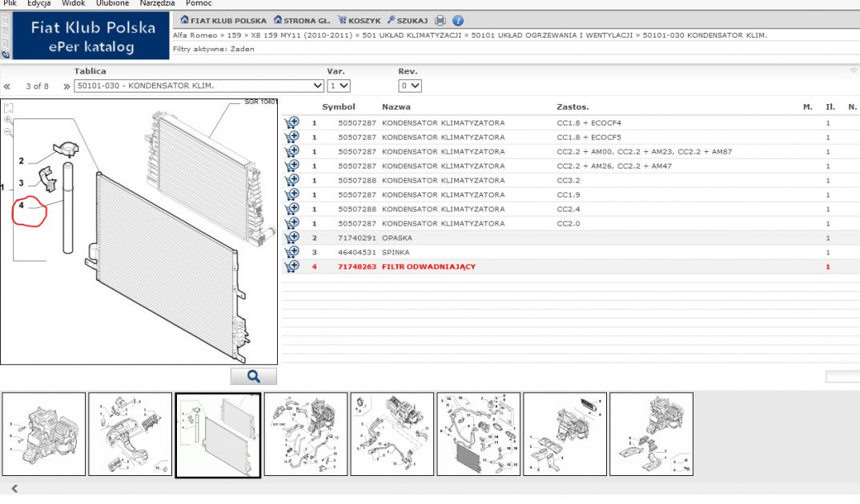Open the Pomoc menu
Viewport: 860px width, 504px height.
(198, 3)
